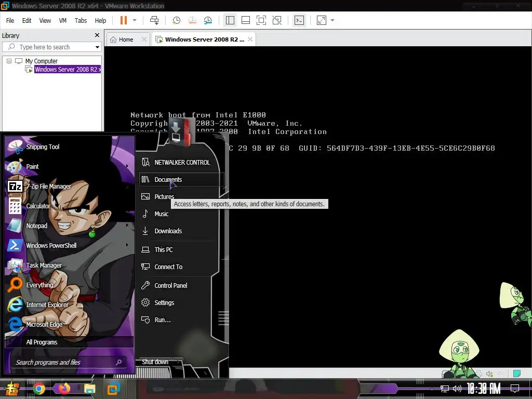
Task: Click the stretch guest display icon
Action: pos(321,20)
